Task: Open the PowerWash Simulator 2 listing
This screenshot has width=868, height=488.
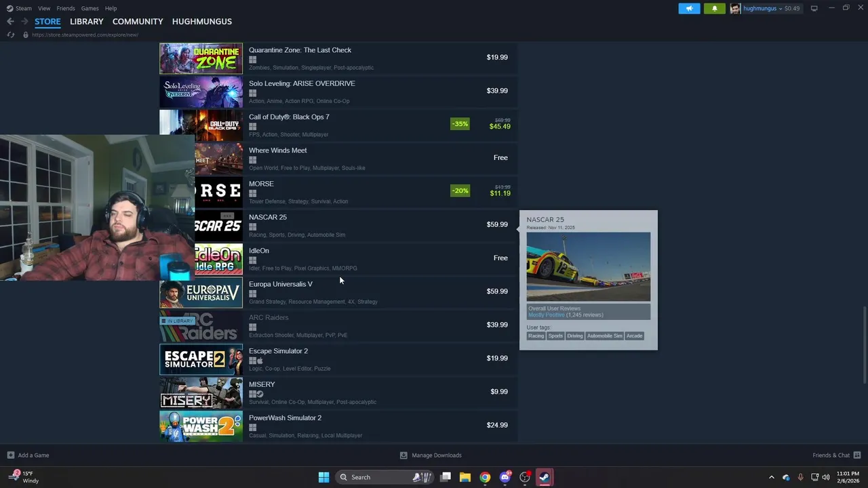Action: 338,425
